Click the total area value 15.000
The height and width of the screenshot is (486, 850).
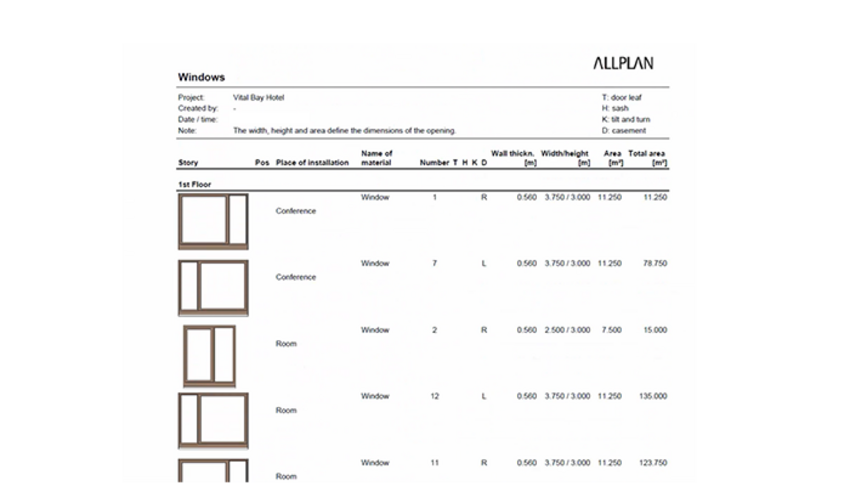[x=656, y=330]
